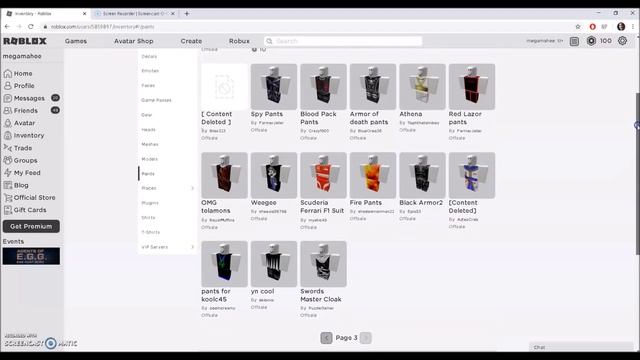640x360 pixels.
Task: Expand the Places category arrow
Action: [192, 188]
